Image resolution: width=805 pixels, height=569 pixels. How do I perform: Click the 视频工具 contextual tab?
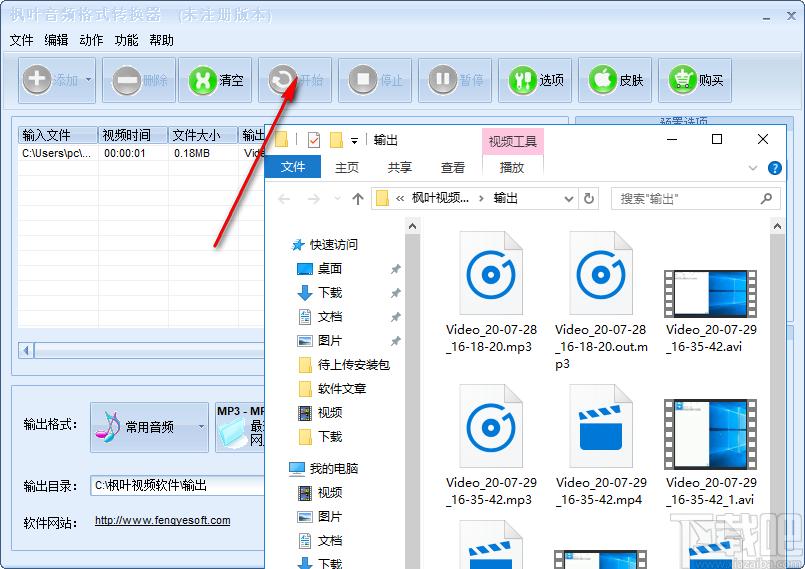(512, 141)
